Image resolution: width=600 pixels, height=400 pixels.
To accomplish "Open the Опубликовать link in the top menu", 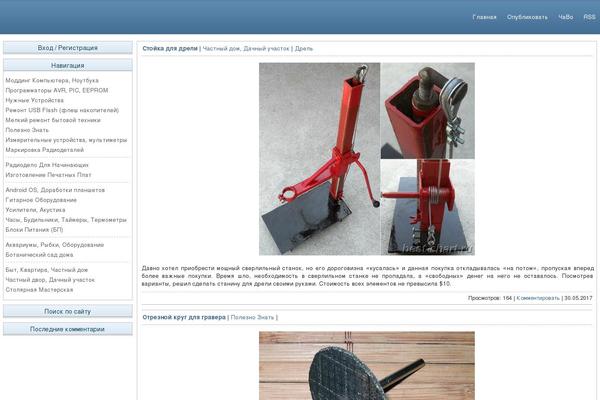I will [x=527, y=17].
